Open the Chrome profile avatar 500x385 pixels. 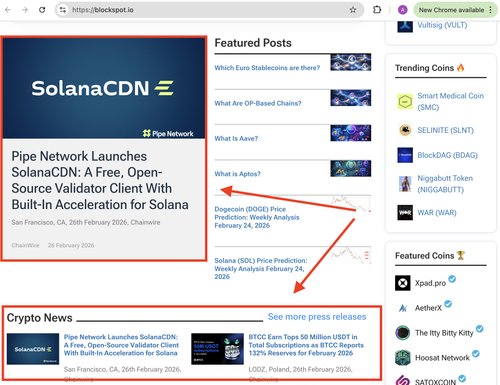pyautogui.click(x=403, y=10)
